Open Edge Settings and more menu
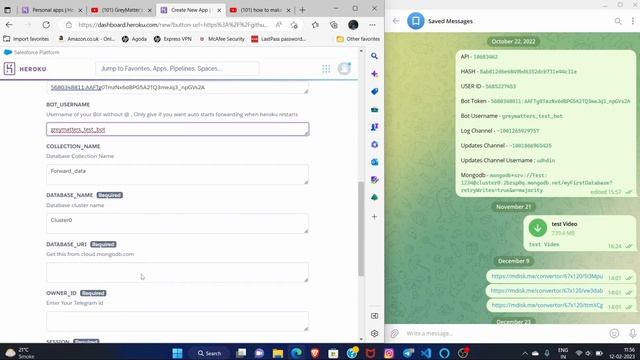Screen dimensions: 640x360 coord(372,25)
